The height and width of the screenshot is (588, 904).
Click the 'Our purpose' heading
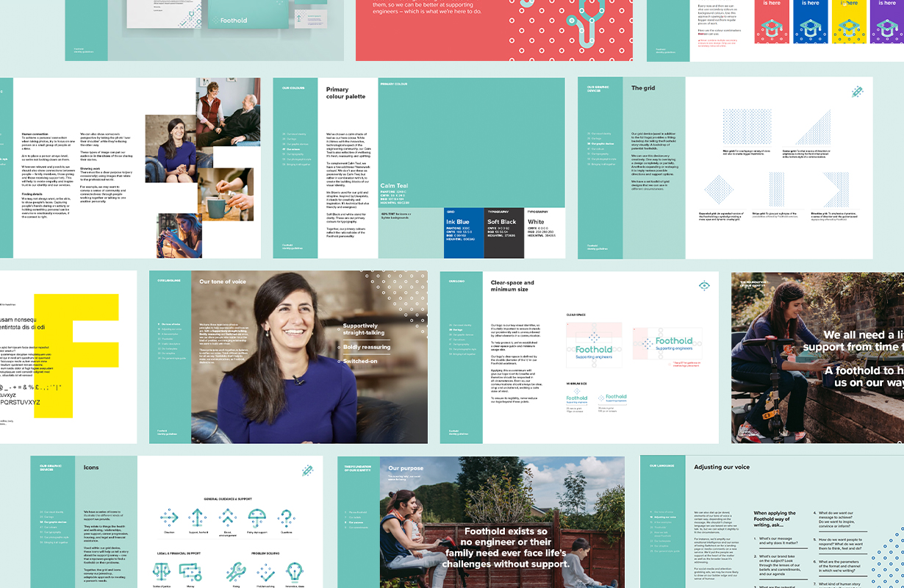[406, 468]
